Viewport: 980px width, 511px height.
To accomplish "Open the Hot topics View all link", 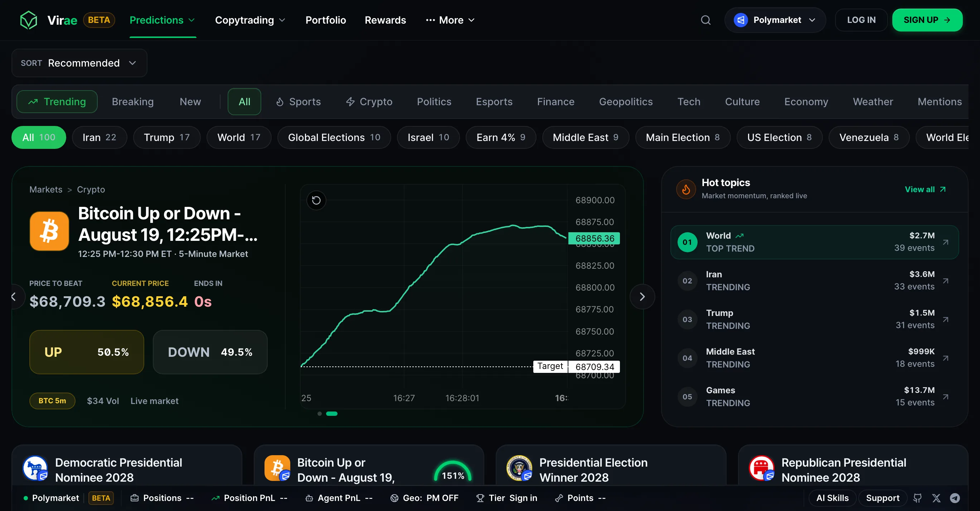I will pos(925,189).
